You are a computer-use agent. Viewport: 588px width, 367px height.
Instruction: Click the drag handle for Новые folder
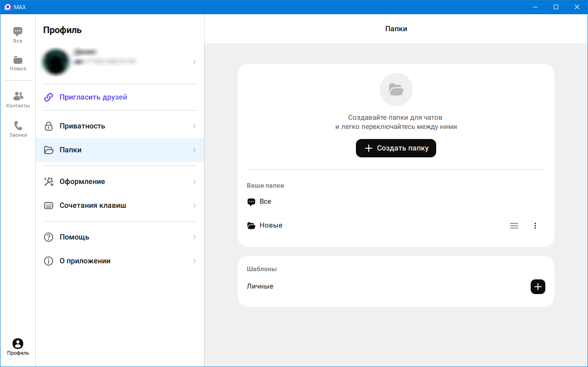[514, 226]
